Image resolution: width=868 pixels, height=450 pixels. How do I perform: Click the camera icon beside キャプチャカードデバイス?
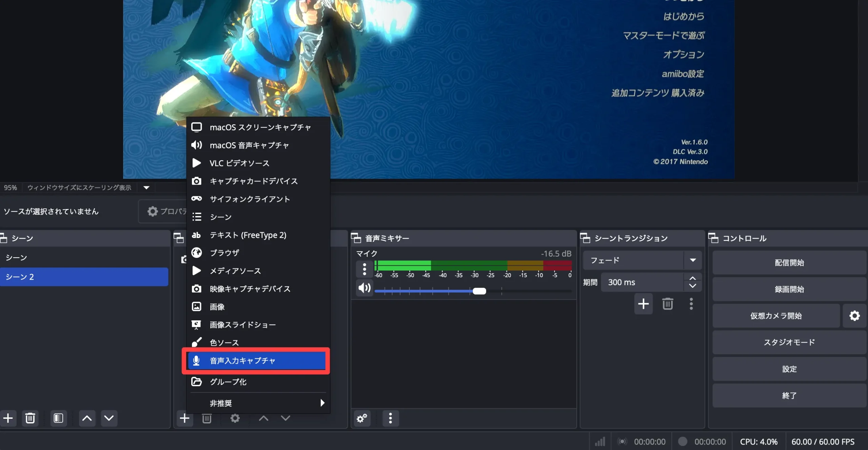tap(197, 181)
